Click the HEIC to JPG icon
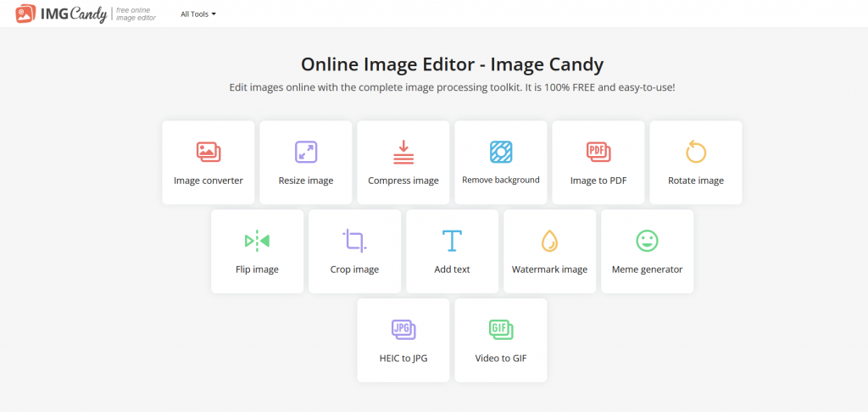 pyautogui.click(x=403, y=329)
